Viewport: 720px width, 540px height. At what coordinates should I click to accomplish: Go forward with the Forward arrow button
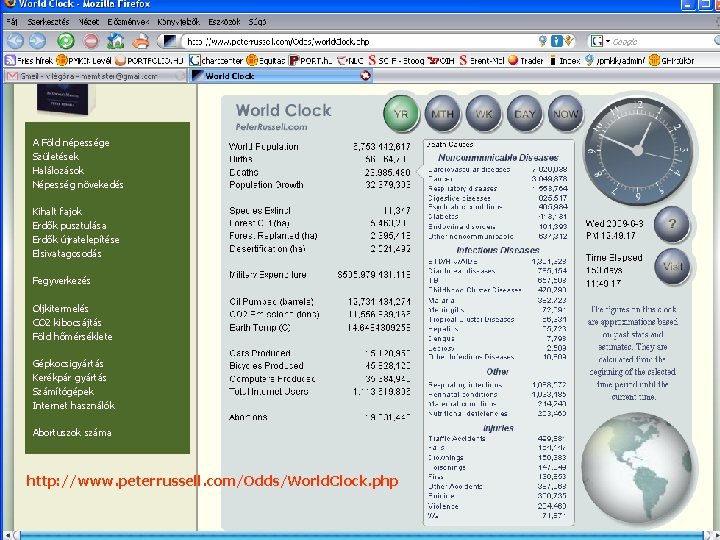click(38, 41)
